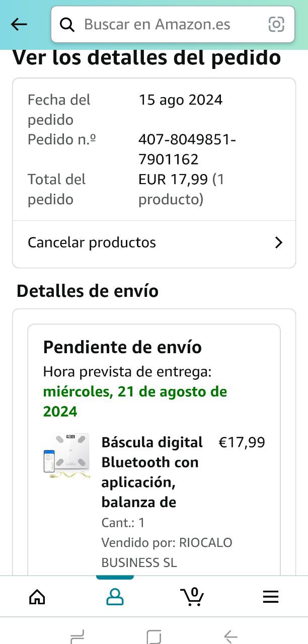Tap the Android system back arrow

click(x=230, y=637)
